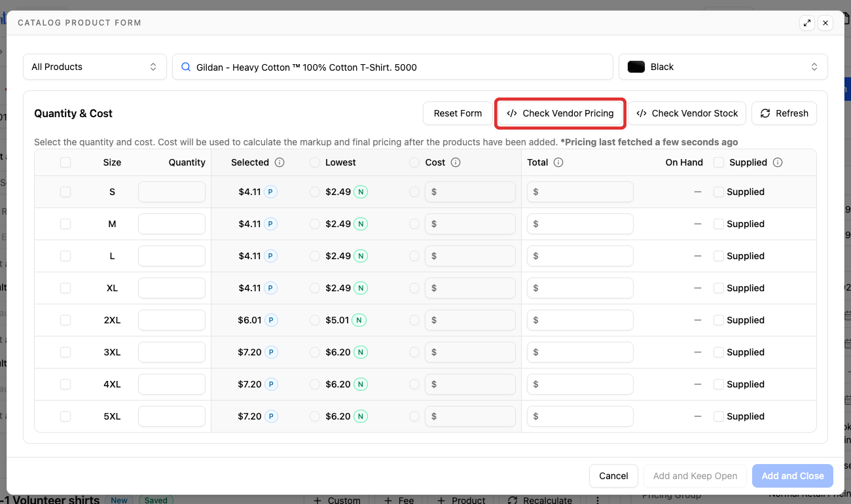The image size is (851, 504).
Task: Click the N badge in the M row
Action: tap(361, 224)
